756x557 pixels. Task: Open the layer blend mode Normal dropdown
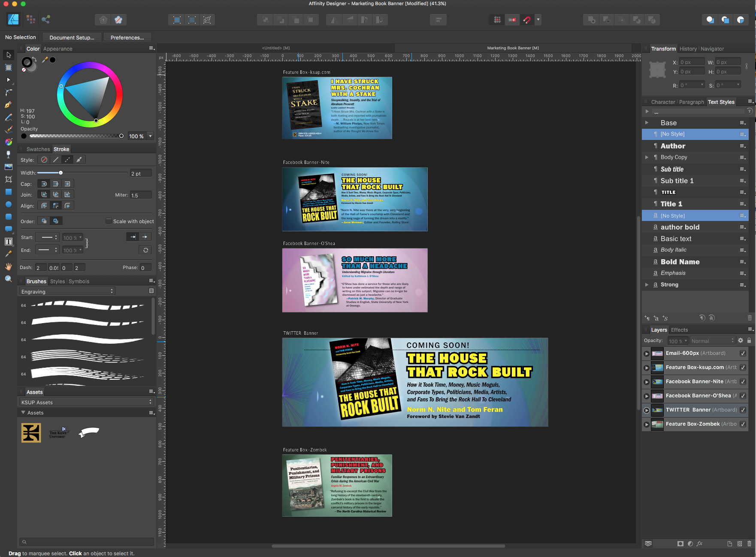713,341
